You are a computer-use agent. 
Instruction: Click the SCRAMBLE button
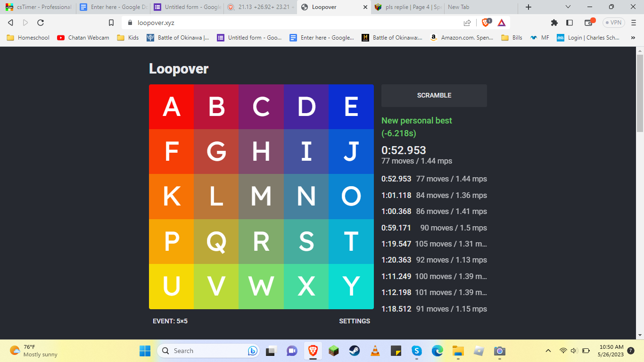(434, 96)
